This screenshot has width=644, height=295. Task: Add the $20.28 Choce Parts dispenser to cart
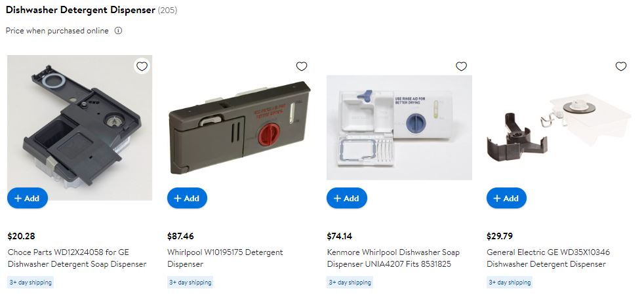tap(28, 198)
